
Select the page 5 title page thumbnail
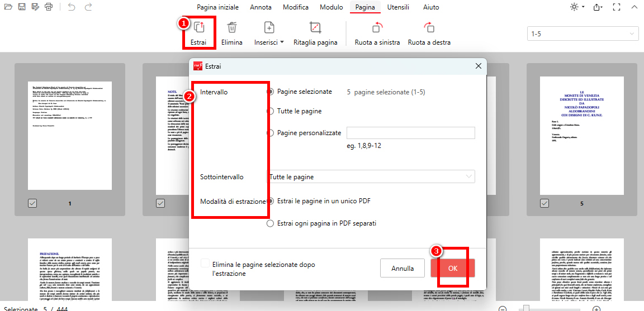(581, 135)
